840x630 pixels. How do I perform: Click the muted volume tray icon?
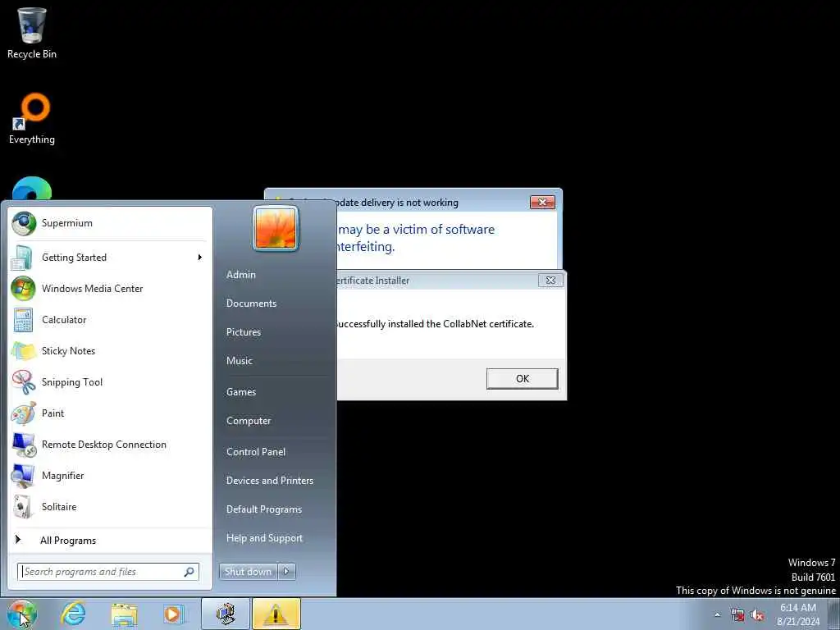757,615
